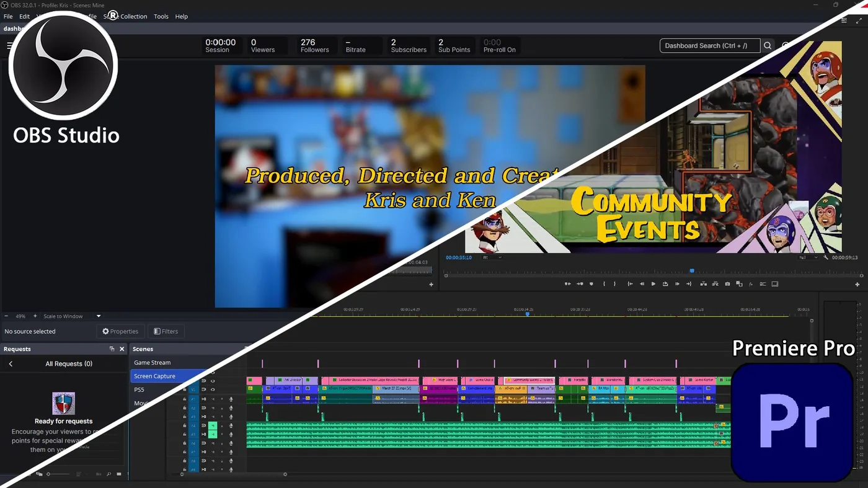Viewport: 868px width, 488px height.
Task: Close the Requests dock
Action: (x=122, y=349)
